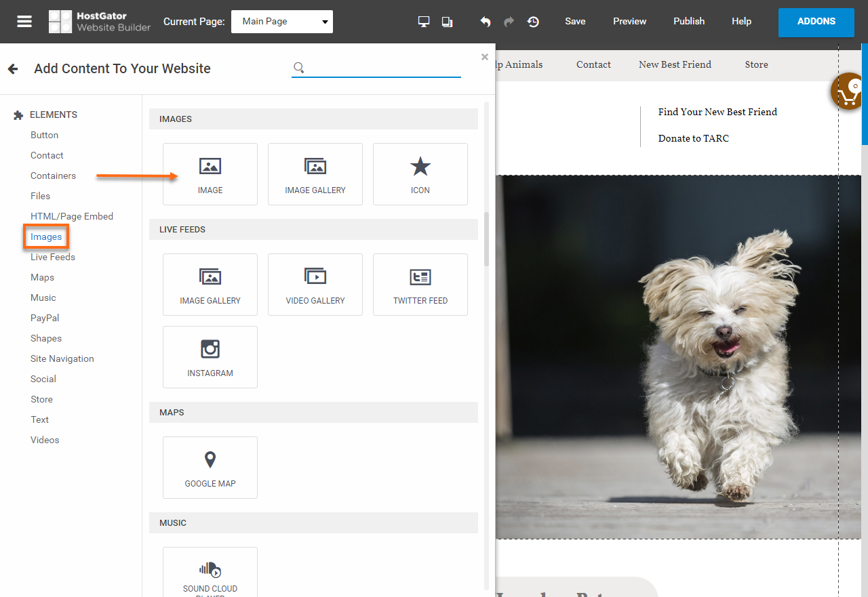Insert an Icon element
This screenshot has width=868, height=597.
point(420,173)
